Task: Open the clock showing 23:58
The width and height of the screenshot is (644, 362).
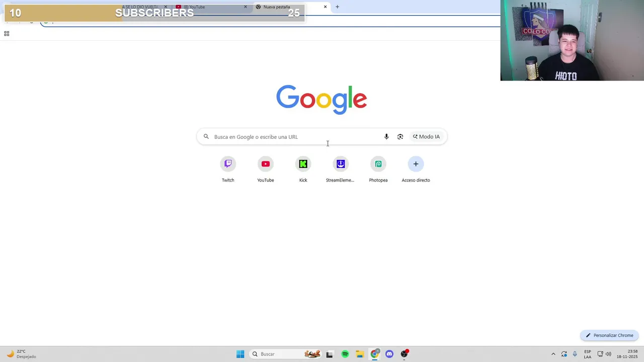Action: 627,354
